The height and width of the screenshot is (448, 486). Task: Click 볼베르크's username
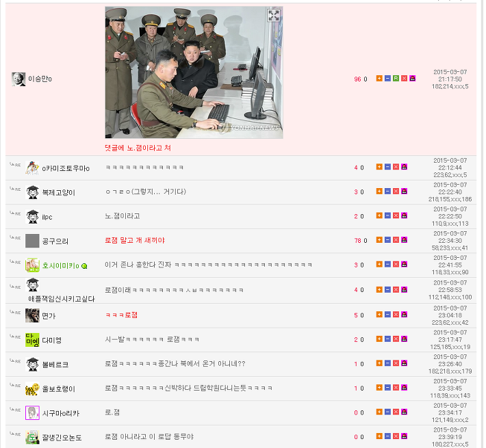point(55,365)
